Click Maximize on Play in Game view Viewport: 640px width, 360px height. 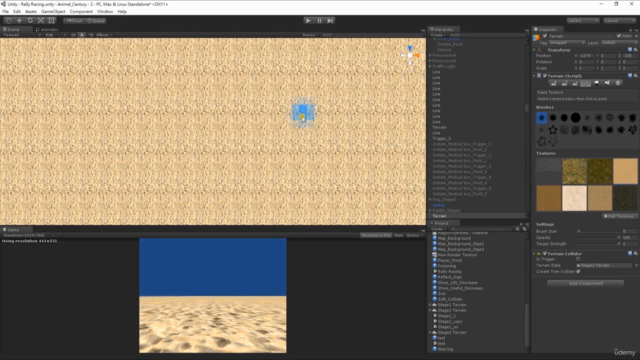(376, 235)
